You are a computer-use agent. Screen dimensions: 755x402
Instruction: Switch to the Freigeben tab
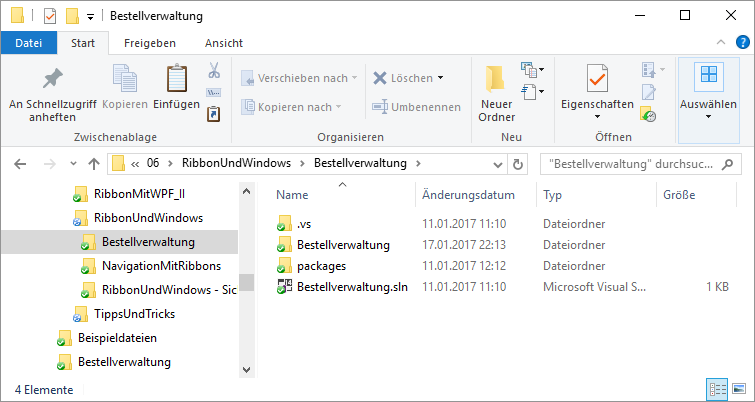(x=150, y=43)
